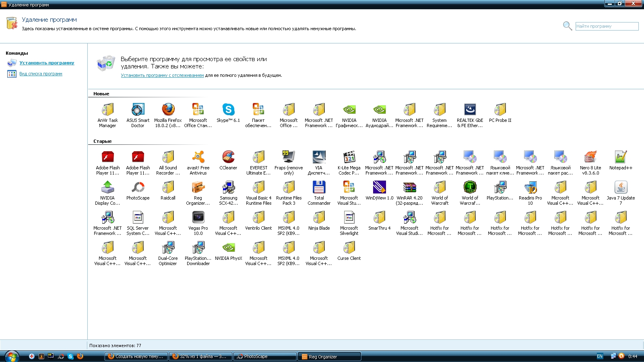Screen dimensions: 644x362
Task: Switch to the 32% из 1 файла download window
Action: tap(200, 356)
